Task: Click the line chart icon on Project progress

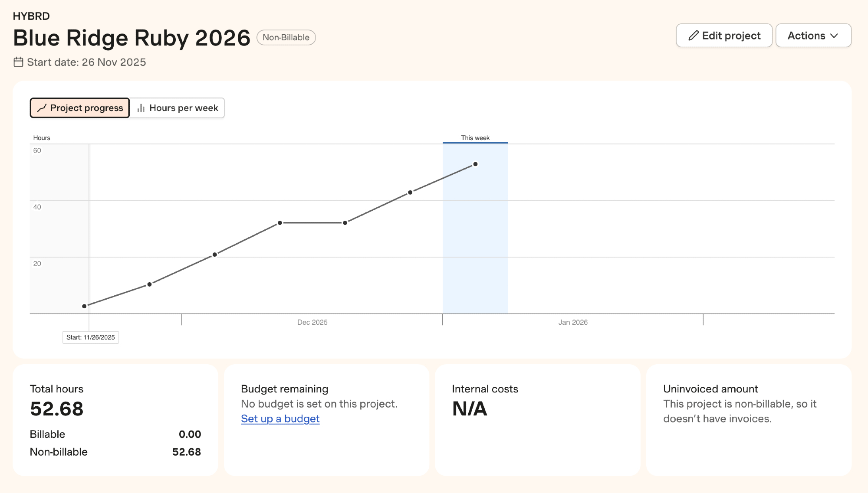Action: [42, 108]
